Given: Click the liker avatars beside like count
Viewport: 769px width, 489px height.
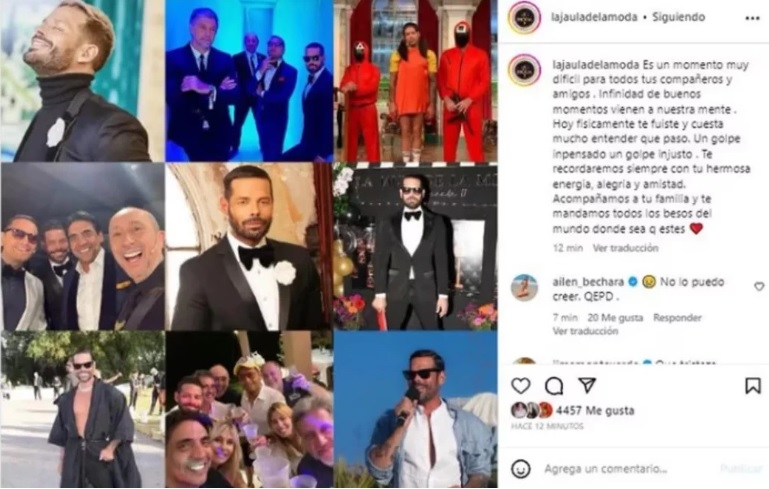Looking at the screenshot, I should pyautogui.click(x=532, y=411).
